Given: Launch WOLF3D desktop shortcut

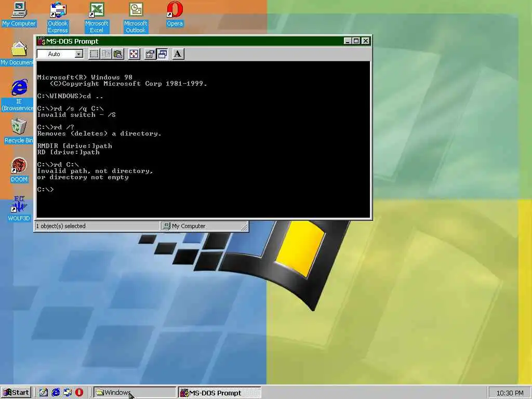Looking at the screenshot, I should pyautogui.click(x=19, y=209).
